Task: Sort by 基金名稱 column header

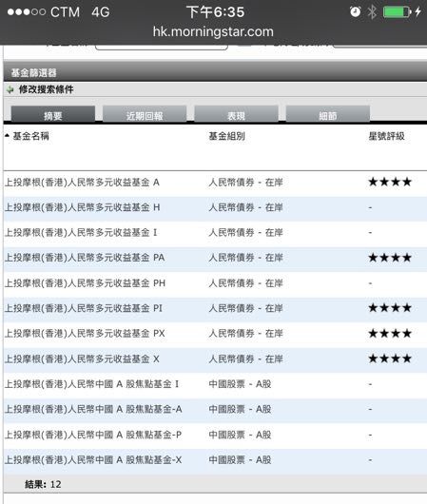Action: coord(30,136)
